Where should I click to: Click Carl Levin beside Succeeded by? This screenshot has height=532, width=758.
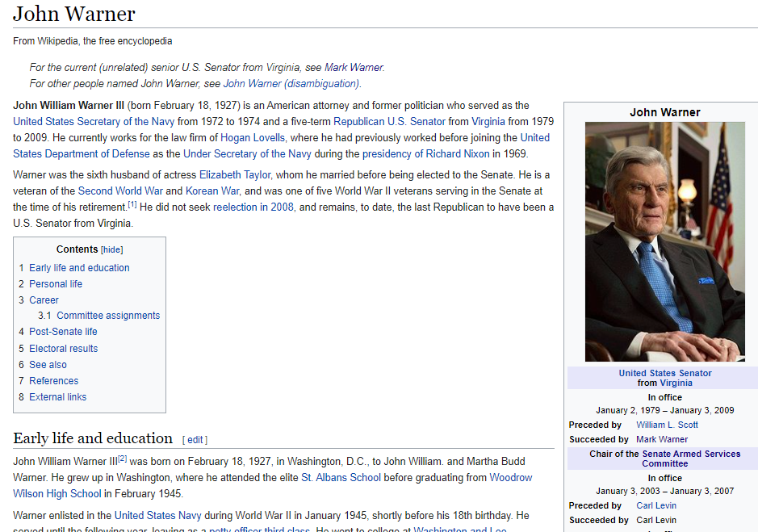656,520
